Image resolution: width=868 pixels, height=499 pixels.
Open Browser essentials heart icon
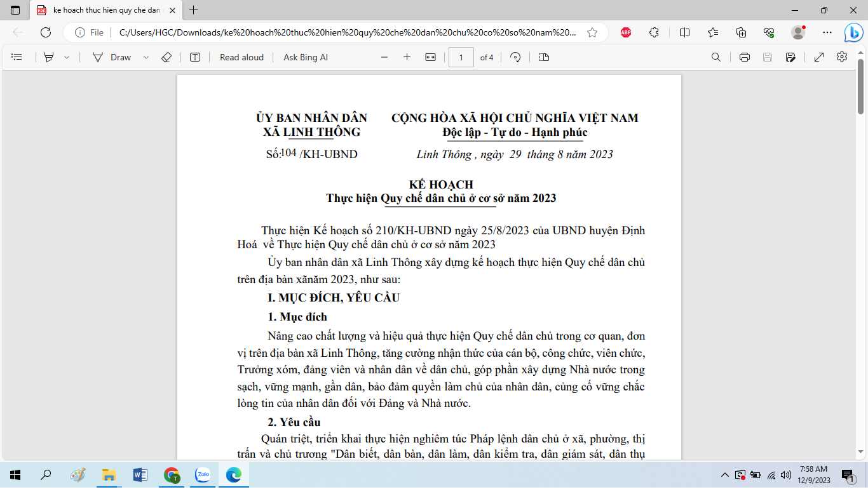[769, 32]
